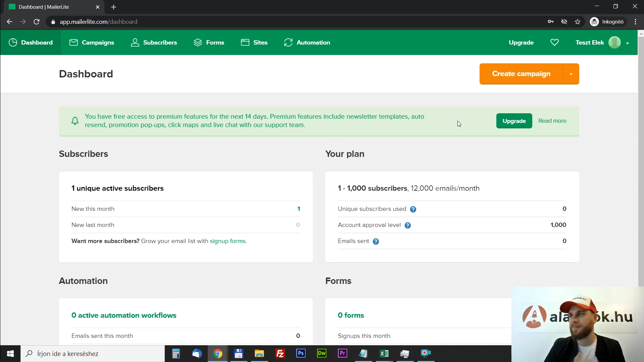Reload the page with refresh icon

click(x=37, y=22)
